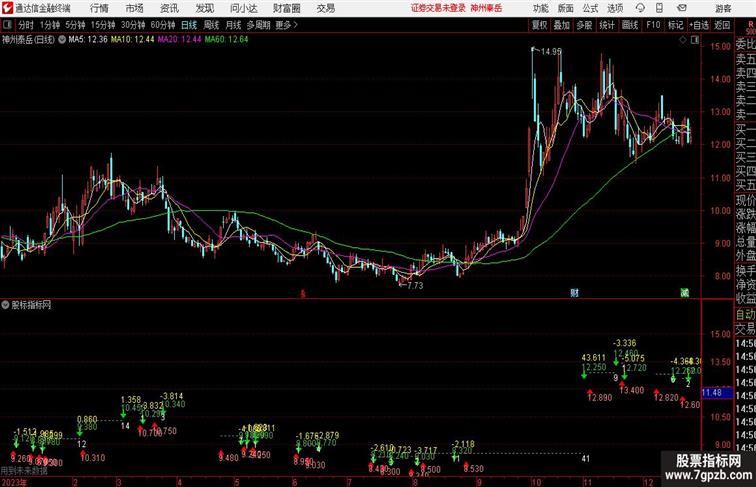Toggle the right info panel icon in chart
The image size is (756, 487).
[x=695, y=40]
